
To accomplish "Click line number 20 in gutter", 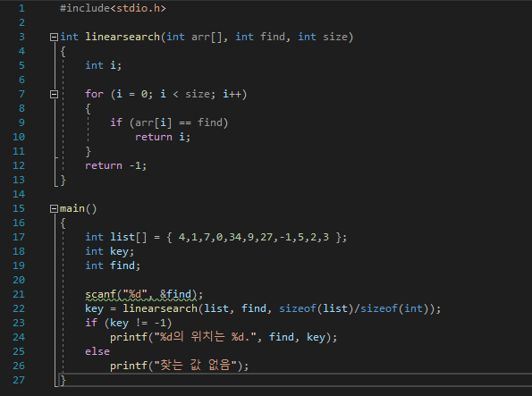I will 19,280.
